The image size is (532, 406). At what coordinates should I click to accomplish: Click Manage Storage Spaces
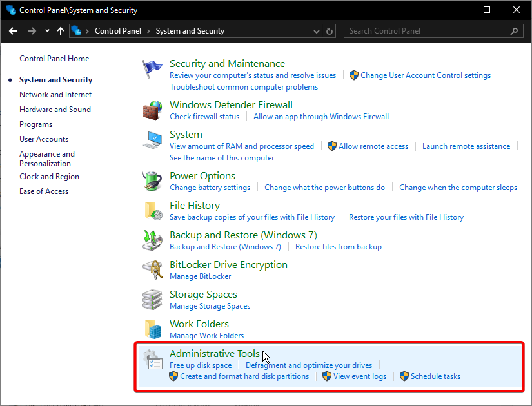(210, 306)
